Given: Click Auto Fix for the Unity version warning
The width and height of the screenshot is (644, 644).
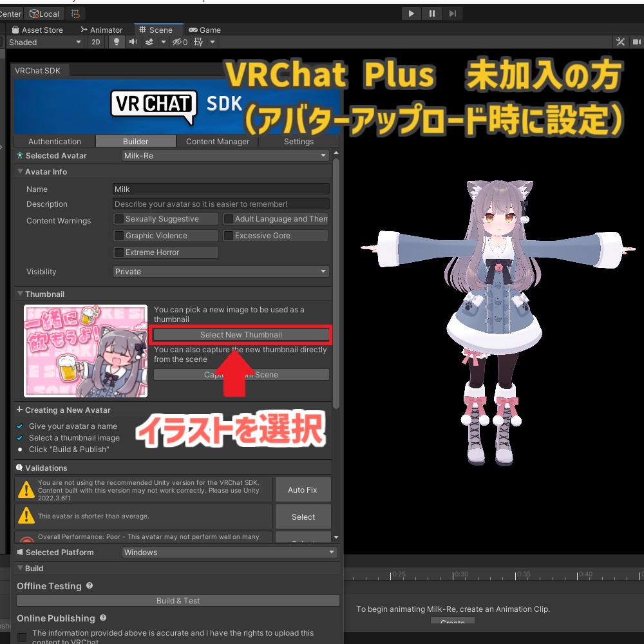Looking at the screenshot, I should coord(303,489).
